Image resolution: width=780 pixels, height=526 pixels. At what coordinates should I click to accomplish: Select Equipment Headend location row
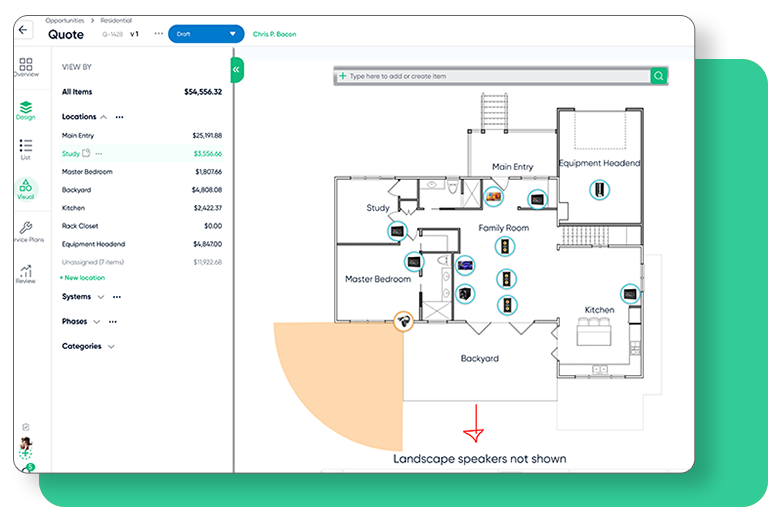[x=142, y=244]
